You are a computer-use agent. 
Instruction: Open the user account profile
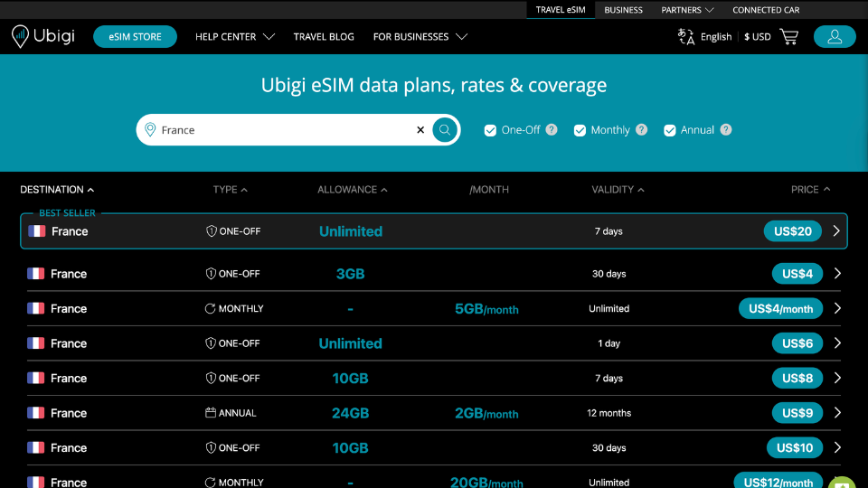coord(835,36)
